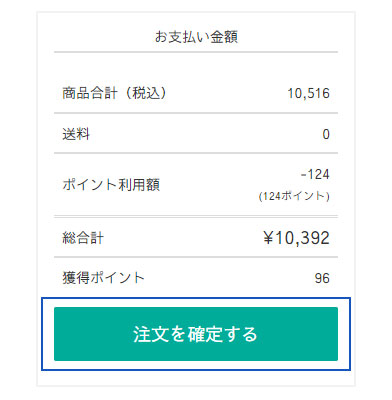The height and width of the screenshot is (400, 392).
Task: Click the 総合計 grand total label
Action: 83,238
